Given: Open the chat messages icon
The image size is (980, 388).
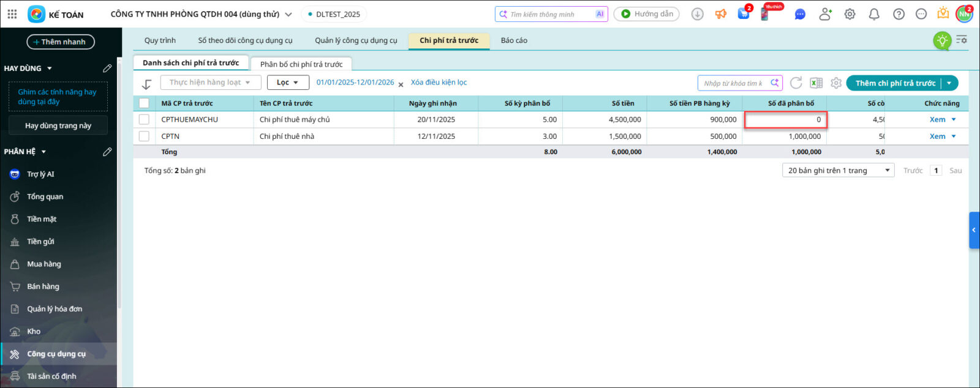Looking at the screenshot, I should click(x=800, y=14).
